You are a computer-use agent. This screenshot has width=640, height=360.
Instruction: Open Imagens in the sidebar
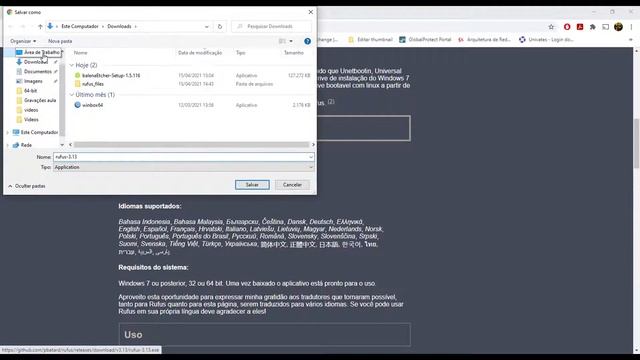coord(33,81)
